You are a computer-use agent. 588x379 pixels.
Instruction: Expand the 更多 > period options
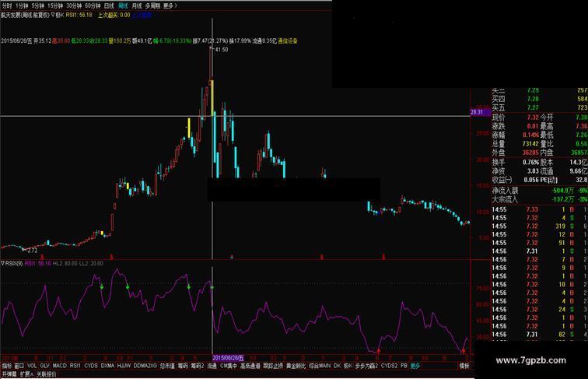170,5
